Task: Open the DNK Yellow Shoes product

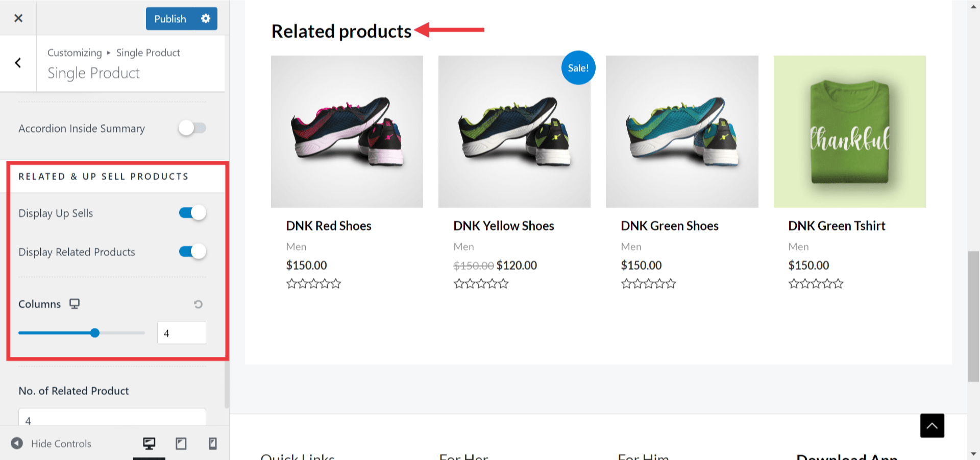Action: (x=504, y=225)
